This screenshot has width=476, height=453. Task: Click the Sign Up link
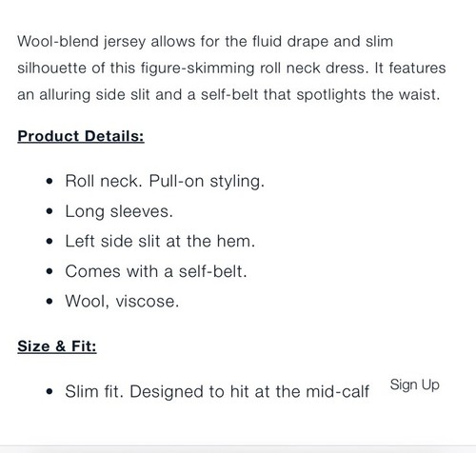(x=414, y=385)
